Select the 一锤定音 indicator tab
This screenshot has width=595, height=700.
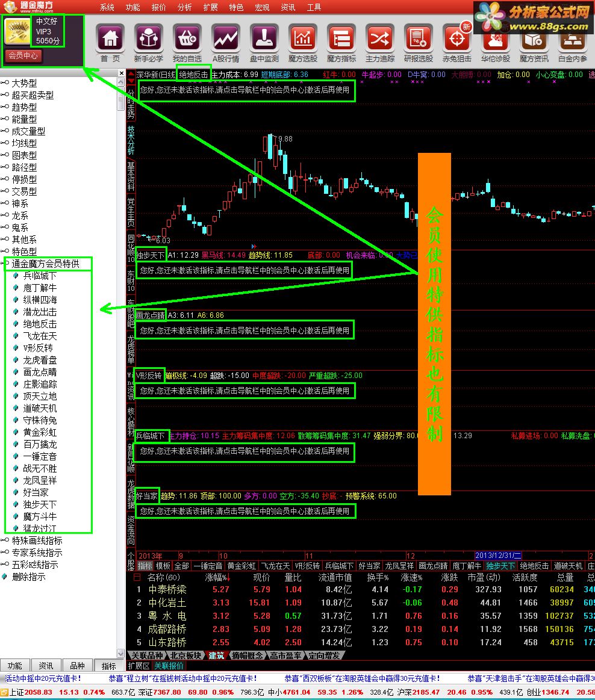(208, 566)
